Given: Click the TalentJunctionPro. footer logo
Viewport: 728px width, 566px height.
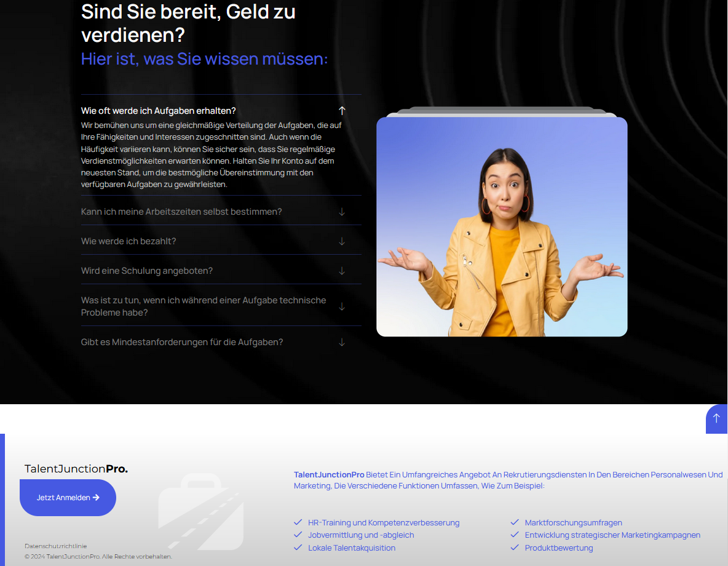Looking at the screenshot, I should click(76, 468).
